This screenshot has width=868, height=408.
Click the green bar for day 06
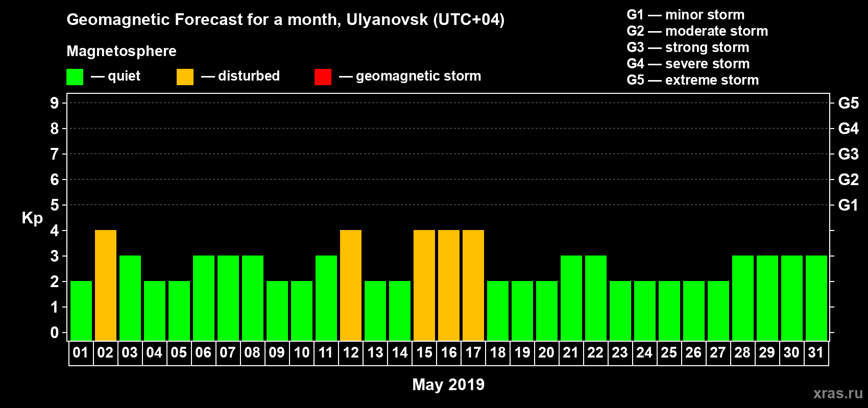click(204, 298)
